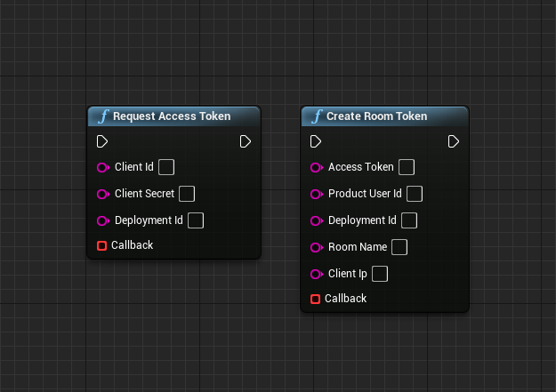The height and width of the screenshot is (392, 556).
Task: Click the Access Token input pin
Action: [x=316, y=167]
